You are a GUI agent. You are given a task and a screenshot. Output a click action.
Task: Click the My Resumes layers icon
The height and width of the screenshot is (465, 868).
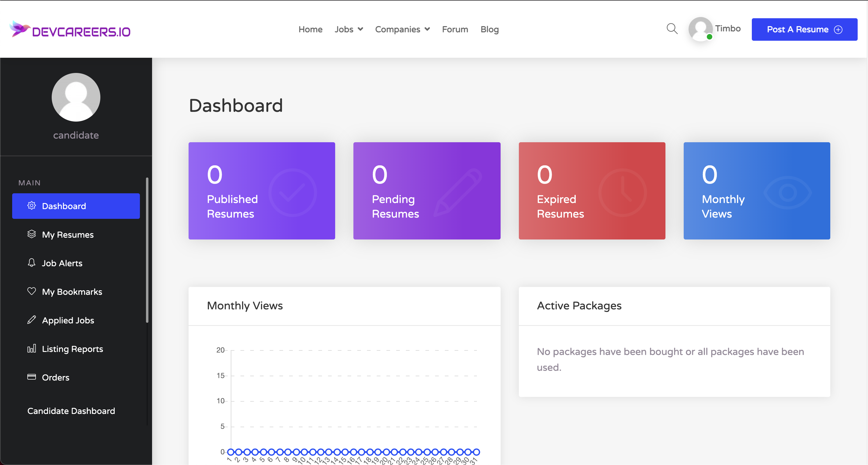(31, 234)
